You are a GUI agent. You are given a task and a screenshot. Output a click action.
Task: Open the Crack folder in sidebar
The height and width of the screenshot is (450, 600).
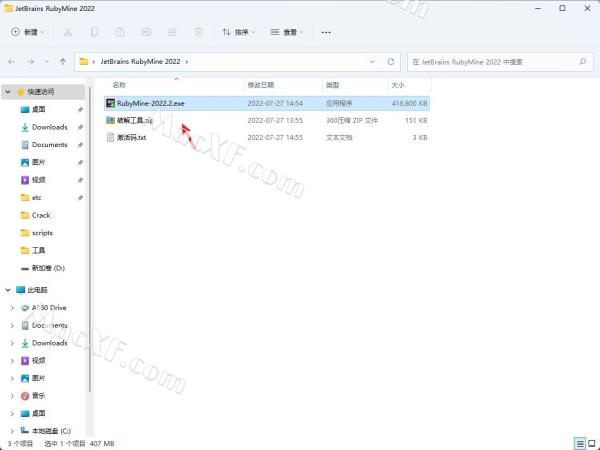coord(41,215)
